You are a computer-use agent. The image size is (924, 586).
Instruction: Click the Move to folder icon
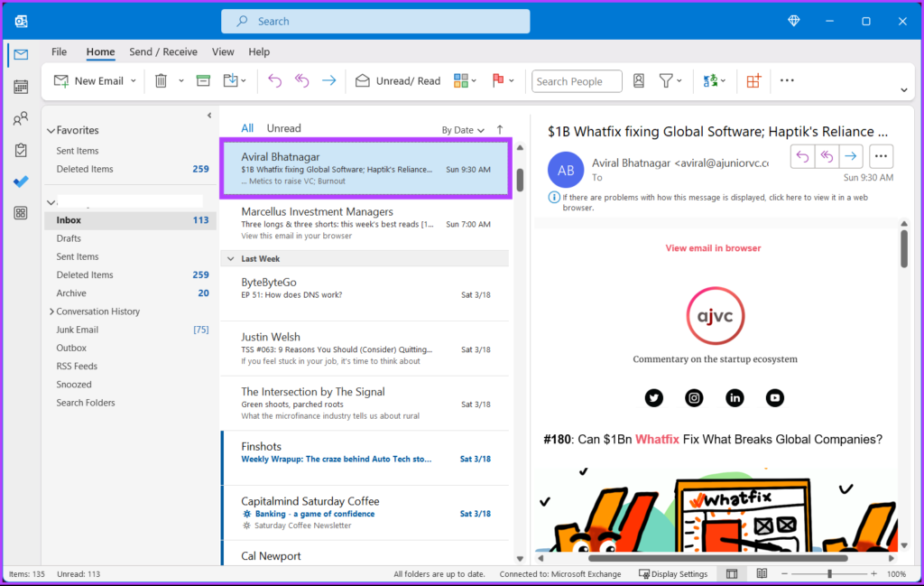click(x=230, y=80)
